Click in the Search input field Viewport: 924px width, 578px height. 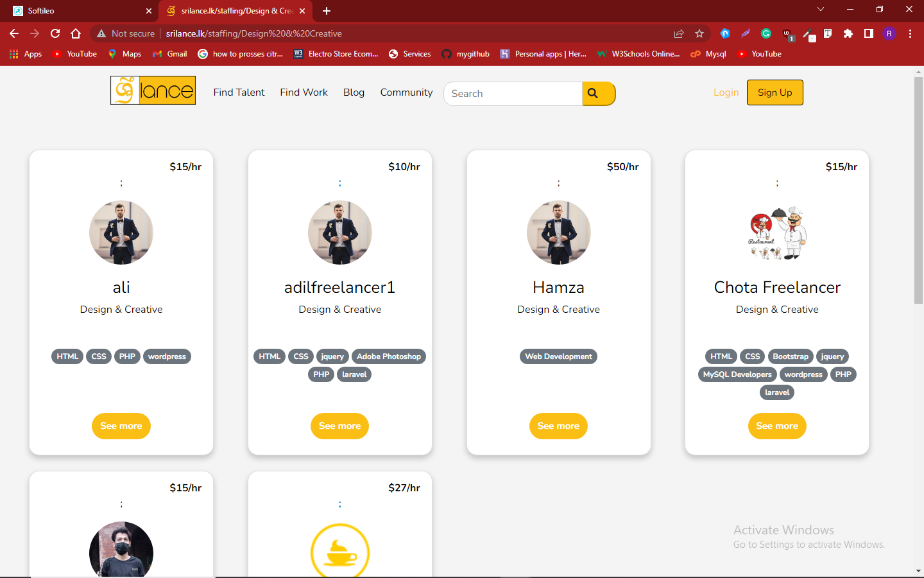513,94
